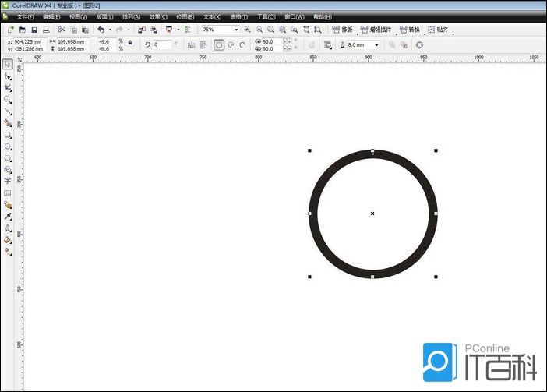Open the 文本(X) menu
The width and height of the screenshot is (547, 392).
pos(212,16)
